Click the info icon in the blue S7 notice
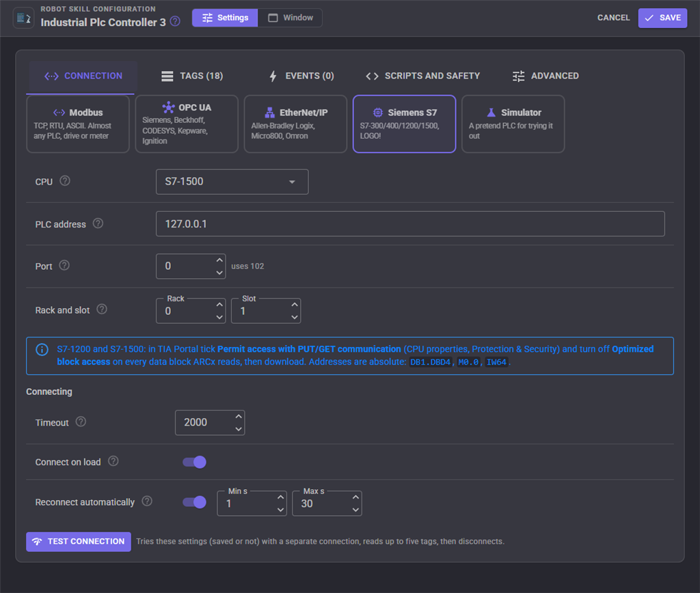 (42, 350)
